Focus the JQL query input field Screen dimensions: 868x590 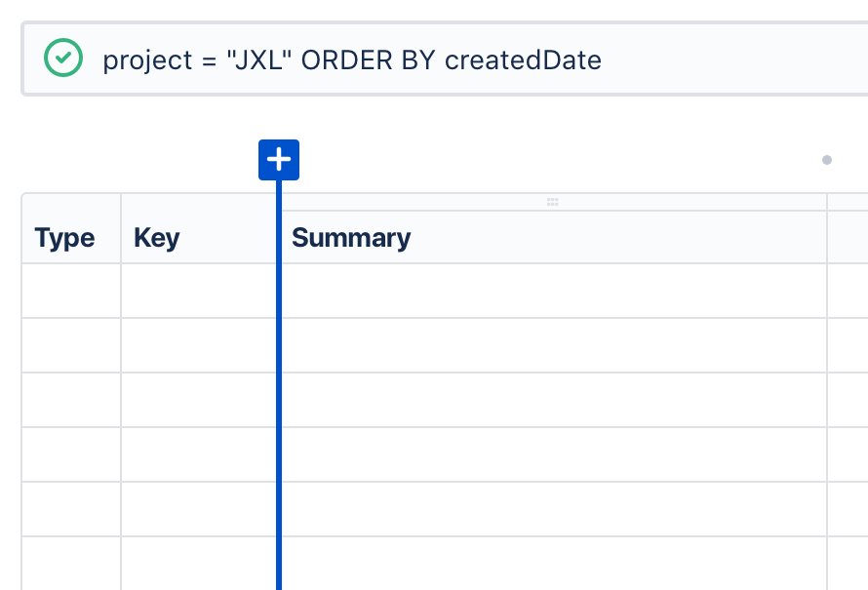pyautogui.click(x=445, y=59)
